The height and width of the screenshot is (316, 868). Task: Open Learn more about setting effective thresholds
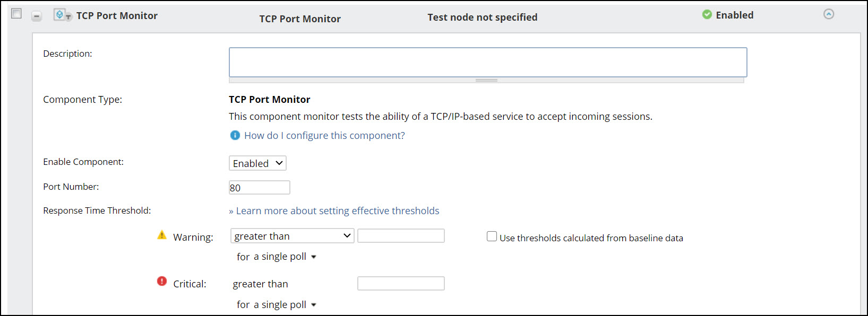coord(334,210)
